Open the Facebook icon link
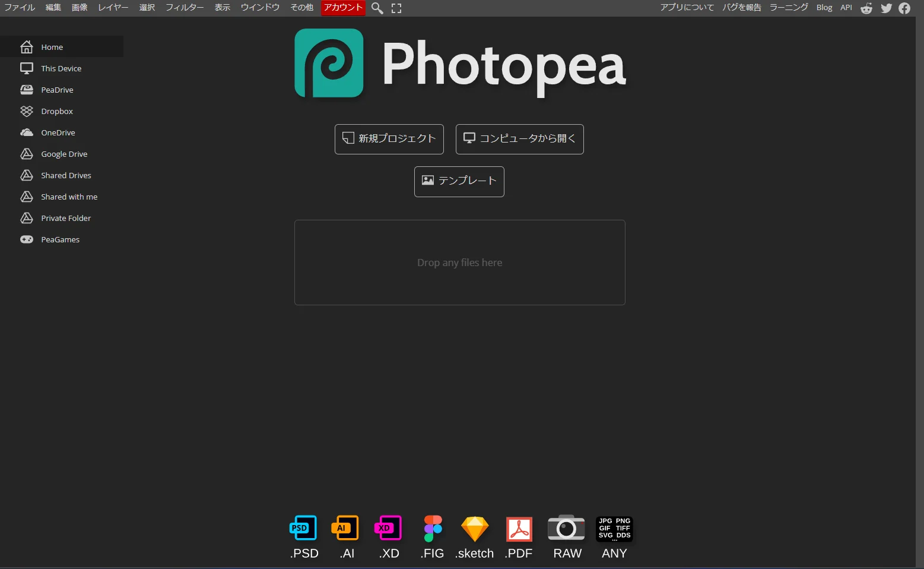The height and width of the screenshot is (569, 924). 904,8
